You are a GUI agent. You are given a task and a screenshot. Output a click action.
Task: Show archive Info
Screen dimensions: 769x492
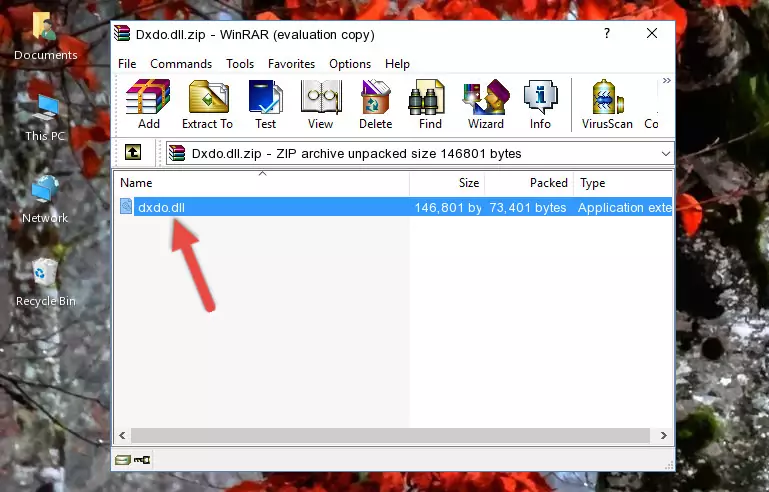pos(540,104)
